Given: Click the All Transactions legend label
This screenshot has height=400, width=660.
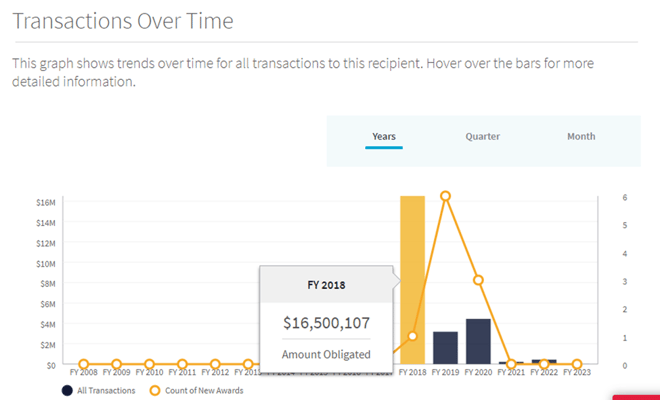Looking at the screenshot, I should (x=106, y=391).
